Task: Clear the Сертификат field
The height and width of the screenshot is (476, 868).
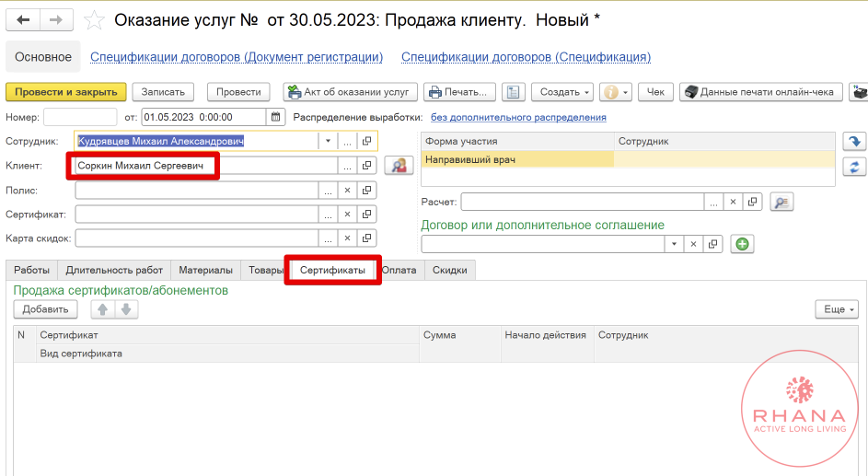Action: click(347, 215)
